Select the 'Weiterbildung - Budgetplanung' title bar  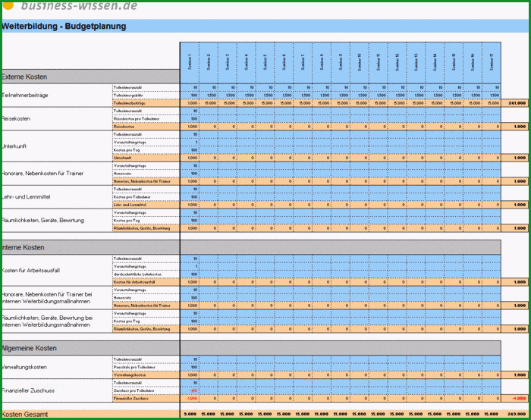coord(265,26)
